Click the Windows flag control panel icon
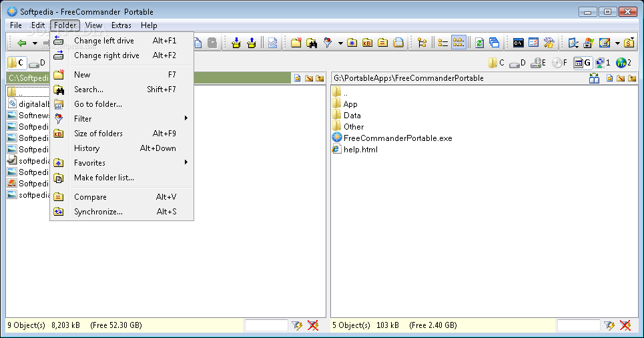This screenshot has width=644, height=338. [x=589, y=43]
